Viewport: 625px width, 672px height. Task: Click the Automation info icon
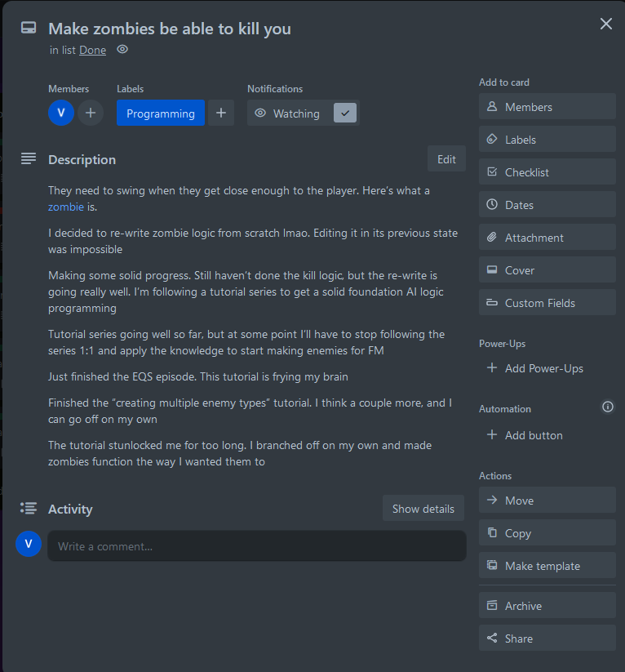pos(607,407)
